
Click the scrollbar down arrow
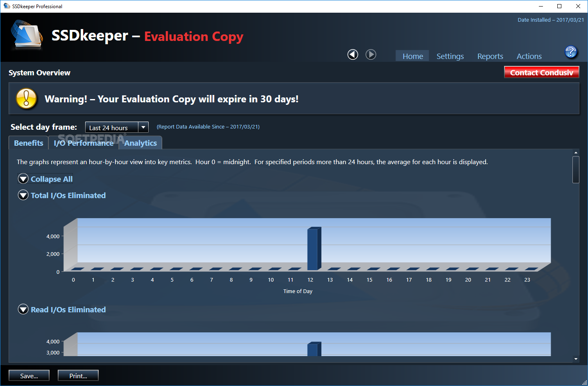(x=576, y=359)
